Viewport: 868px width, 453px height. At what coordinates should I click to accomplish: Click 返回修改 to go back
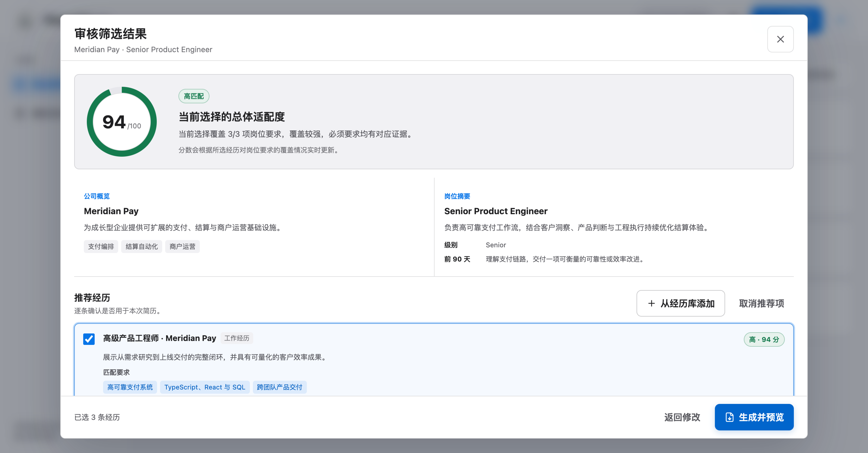pos(682,417)
